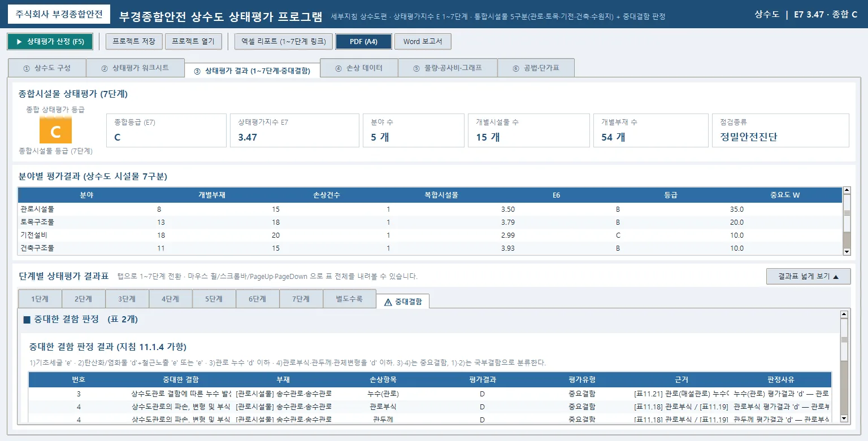Screen dimensions: 868x441
Task: Open ⑤ 물량·공사비·그래프 tab
Action: click(x=448, y=68)
